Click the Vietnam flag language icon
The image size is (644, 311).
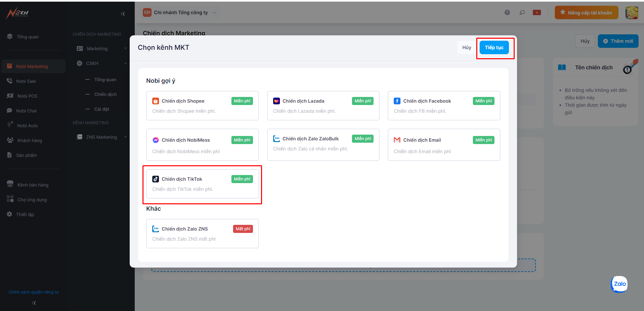click(537, 12)
